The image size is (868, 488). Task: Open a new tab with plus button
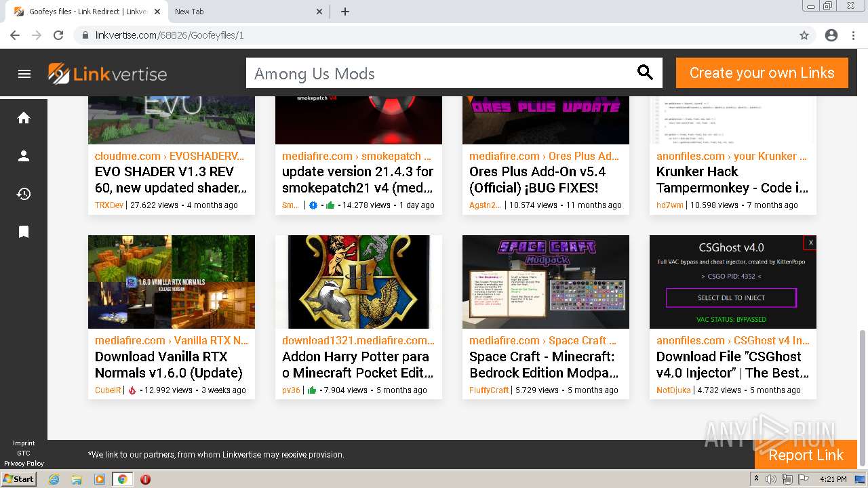click(345, 12)
